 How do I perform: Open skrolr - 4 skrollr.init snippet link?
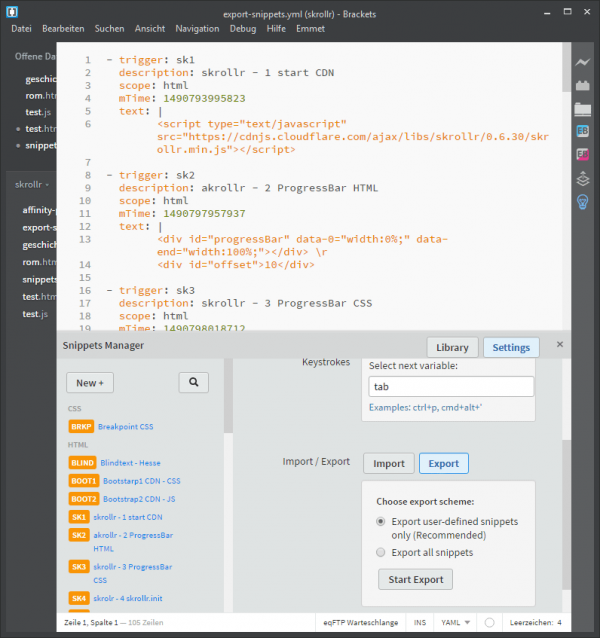coord(128,598)
